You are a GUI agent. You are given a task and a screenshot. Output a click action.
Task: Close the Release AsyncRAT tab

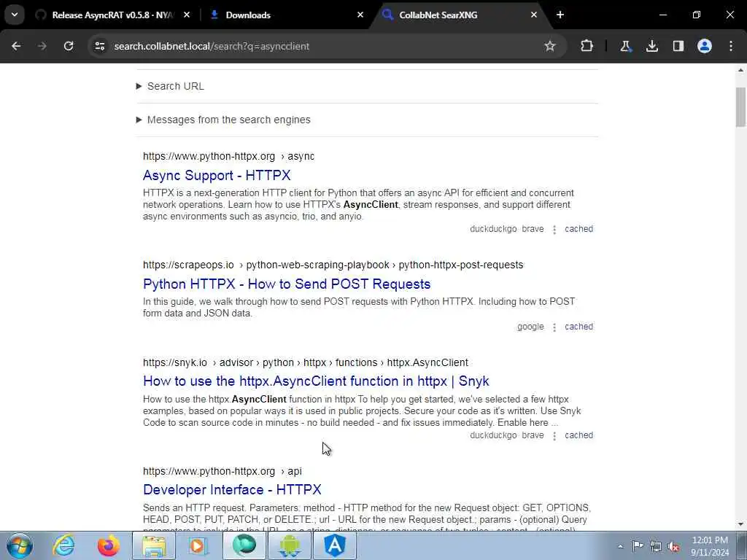[x=187, y=15]
